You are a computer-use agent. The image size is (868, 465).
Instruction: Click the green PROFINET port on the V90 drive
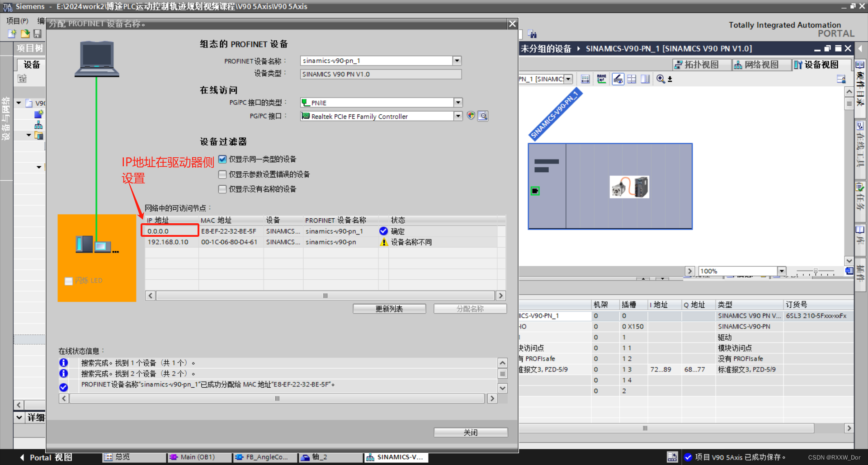click(535, 191)
